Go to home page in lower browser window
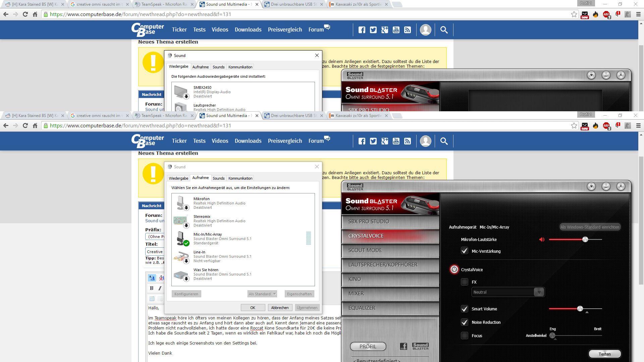 coord(35,126)
